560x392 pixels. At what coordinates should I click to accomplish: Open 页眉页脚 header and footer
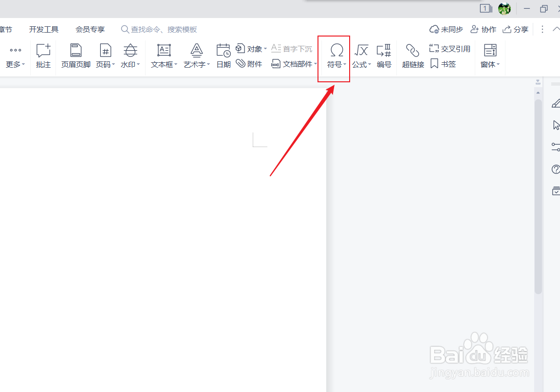(75, 56)
